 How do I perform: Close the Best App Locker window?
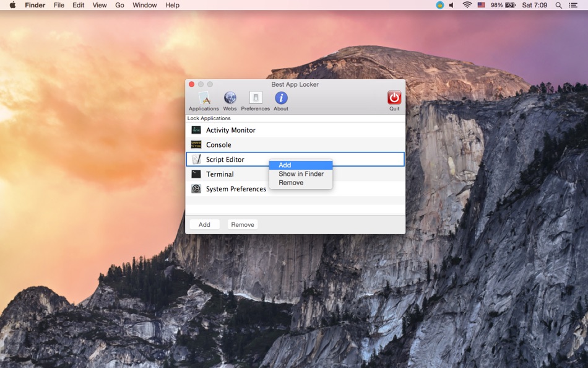click(192, 84)
